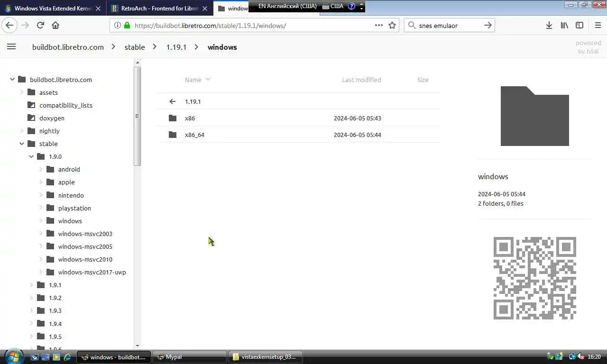Open the powered by h5ai link

588,47
